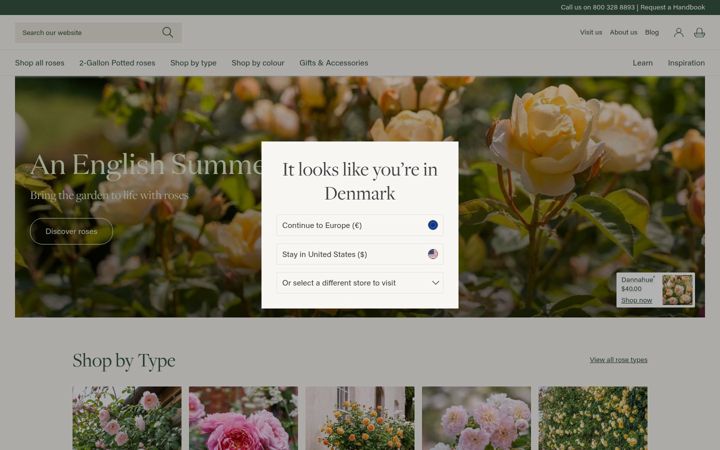Screen dimensions: 720x450
Task: Click the call us phone number text
Action: [597, 7]
